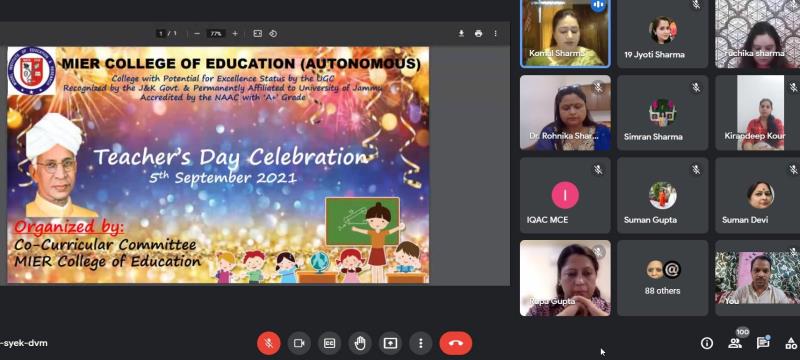Select Komal Sharma's video tile
The width and height of the screenshot is (800, 360).
(x=565, y=33)
